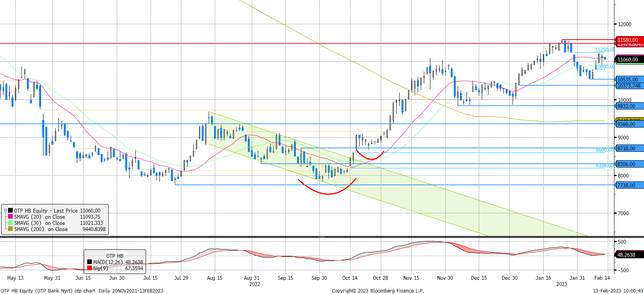644x294 pixels.
Task: Click the olive SMAVG (200) color swatch
Action: (x=10, y=229)
